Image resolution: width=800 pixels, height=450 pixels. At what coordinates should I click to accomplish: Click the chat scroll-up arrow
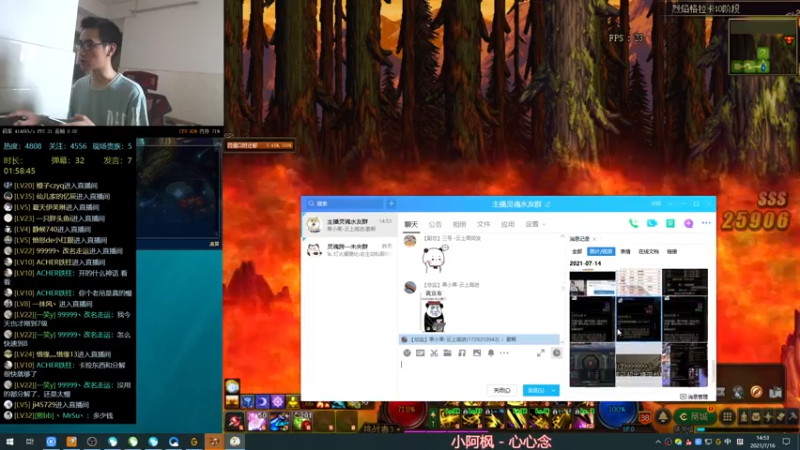[562, 237]
